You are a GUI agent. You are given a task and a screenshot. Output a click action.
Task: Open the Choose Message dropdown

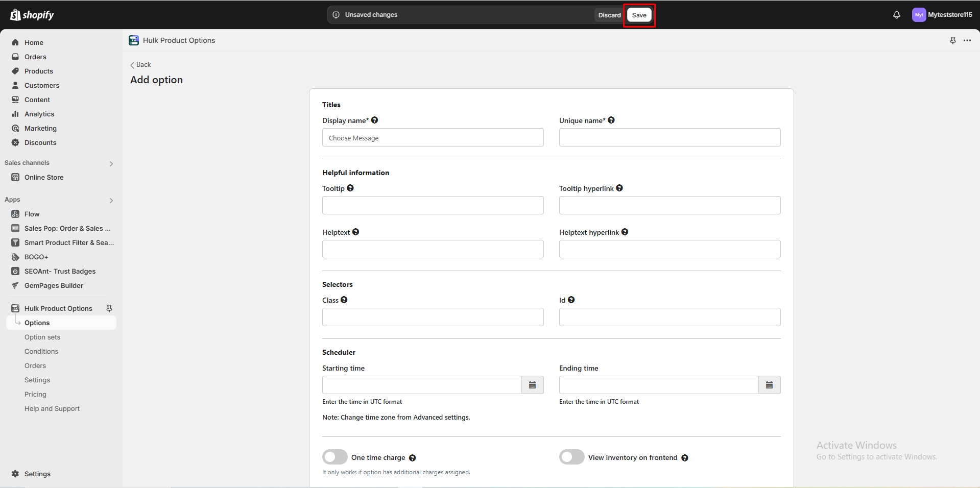tap(433, 137)
